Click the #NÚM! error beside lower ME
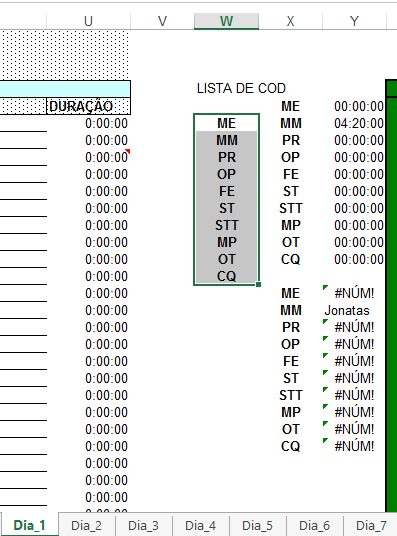Image resolution: width=397 pixels, height=536 pixels. 354,293
